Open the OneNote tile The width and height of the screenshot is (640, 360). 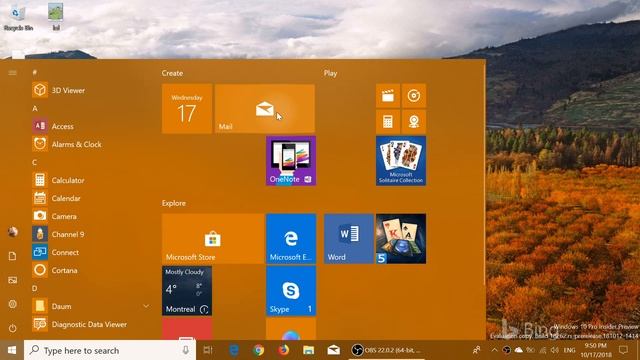click(291, 161)
